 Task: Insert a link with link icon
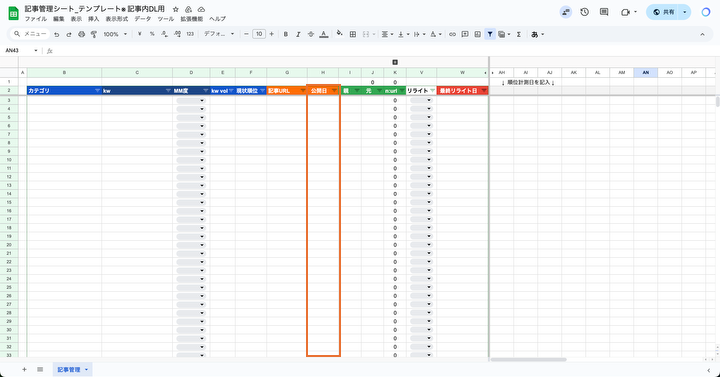[452, 34]
